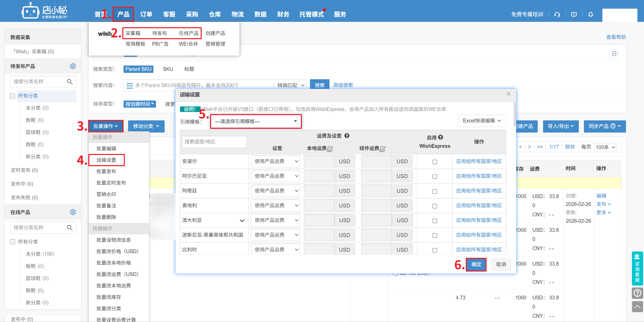Click the edit icon next to 续件运费
Viewport: 644px width, 322px height.
click(382, 149)
